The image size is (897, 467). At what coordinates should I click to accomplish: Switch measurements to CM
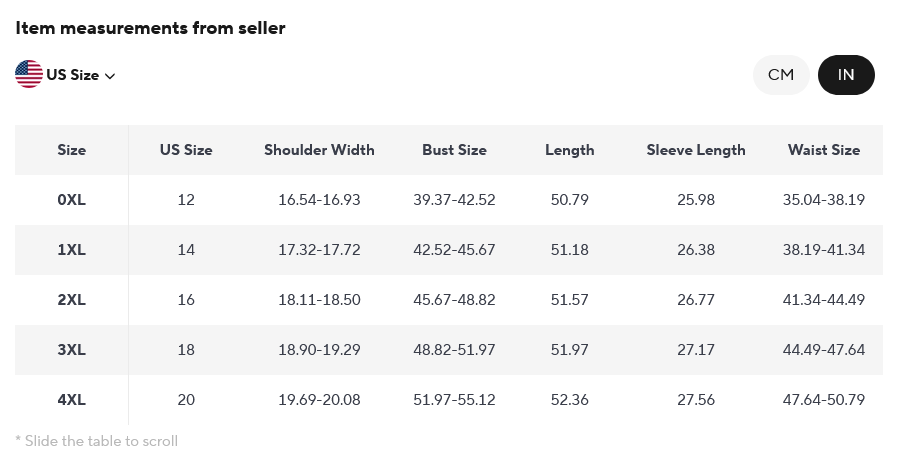781,75
